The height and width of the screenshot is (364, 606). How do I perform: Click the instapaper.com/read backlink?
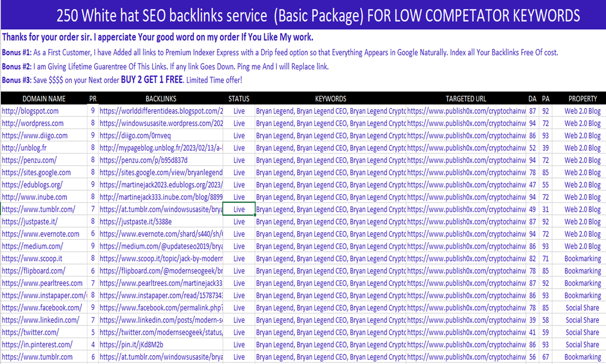161,295
